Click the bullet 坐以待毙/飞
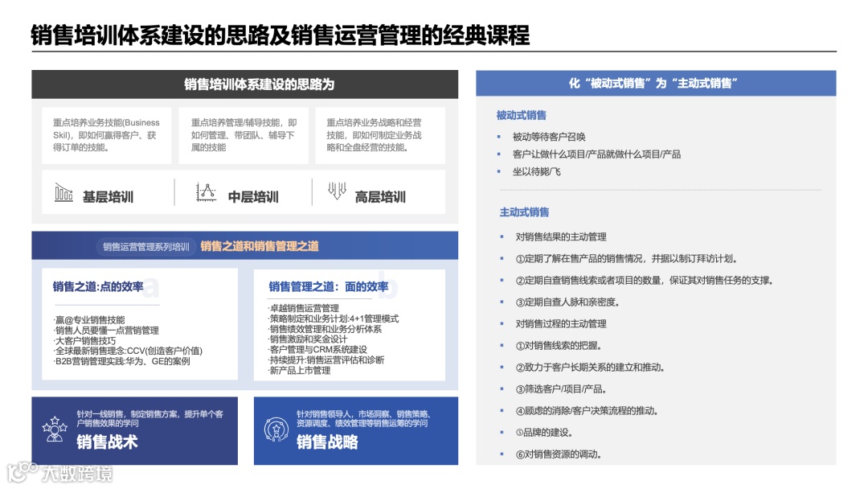This screenshot has height=489, width=868. pos(536,171)
